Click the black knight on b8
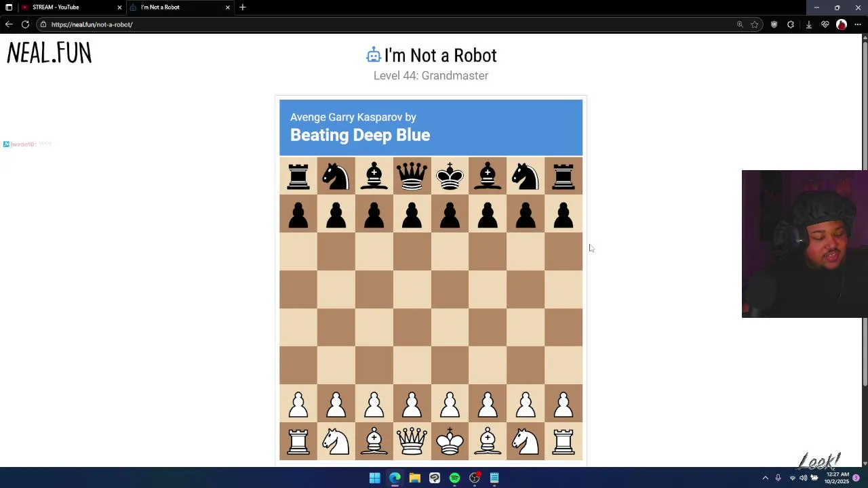 pos(336,176)
